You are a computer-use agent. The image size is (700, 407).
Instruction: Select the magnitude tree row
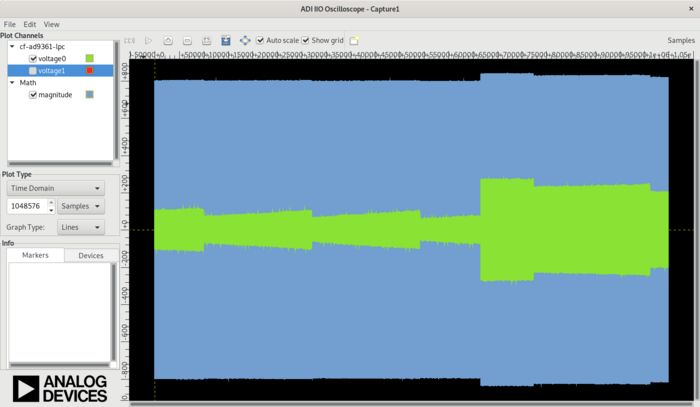point(60,95)
